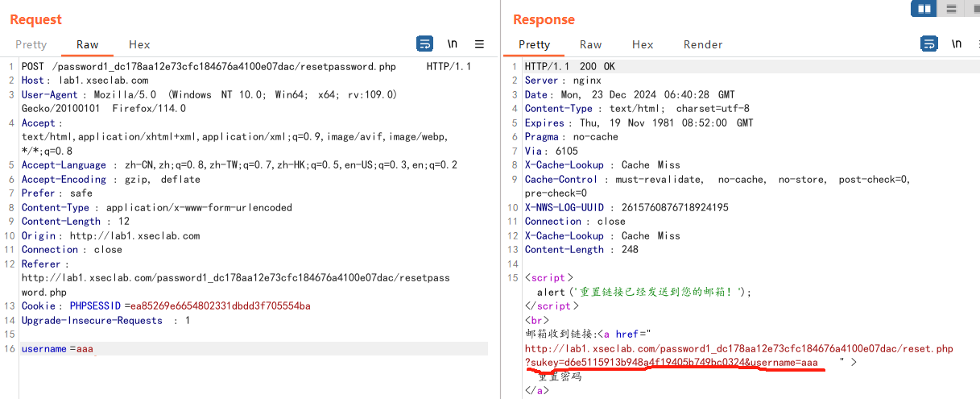Select top-bottom stacked layout icon
This screenshot has width=980, height=399.
pos(951,9)
